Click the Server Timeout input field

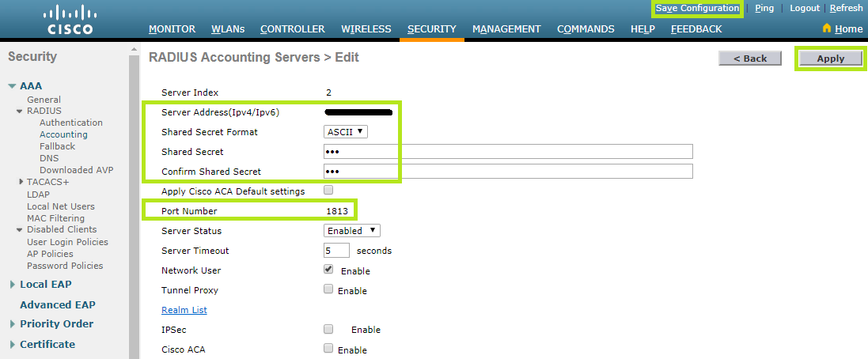pyautogui.click(x=336, y=251)
